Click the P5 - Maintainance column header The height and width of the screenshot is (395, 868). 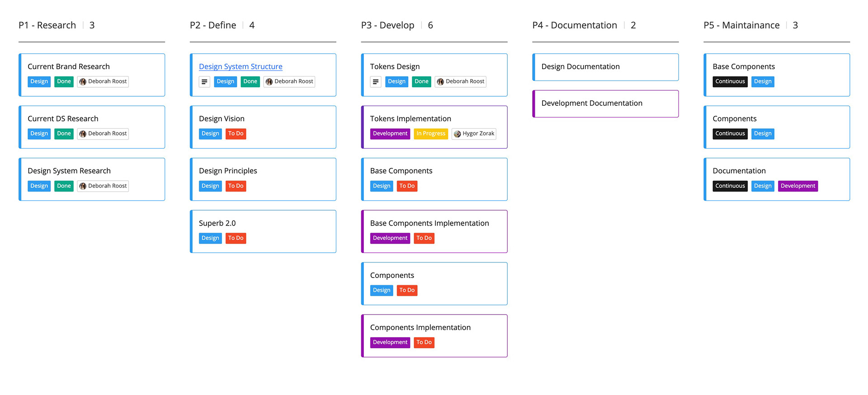coord(741,25)
